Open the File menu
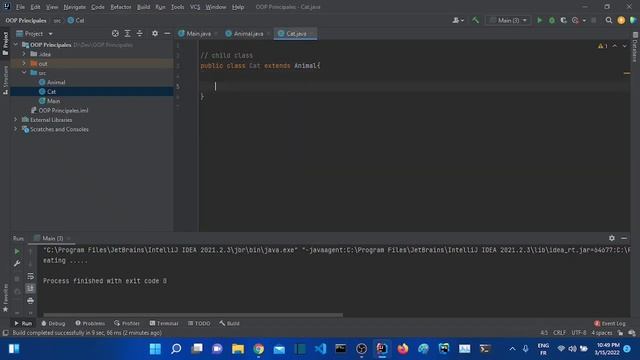Viewport: 640px width, 360px height. 20,7
